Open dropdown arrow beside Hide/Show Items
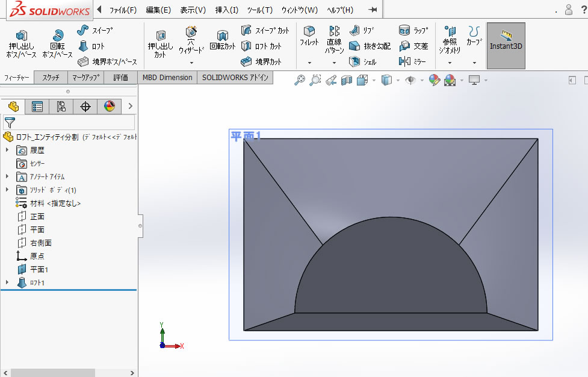588x377 pixels. [422, 80]
